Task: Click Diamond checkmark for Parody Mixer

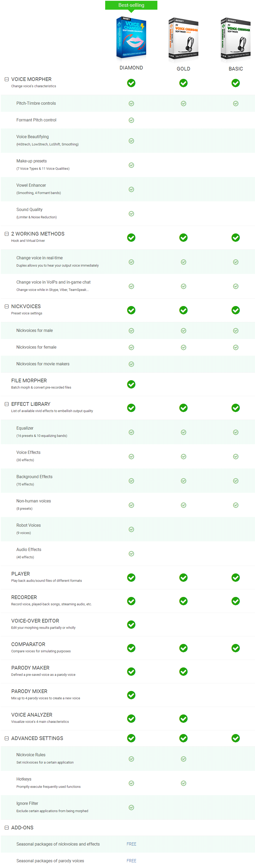Action: (131, 695)
